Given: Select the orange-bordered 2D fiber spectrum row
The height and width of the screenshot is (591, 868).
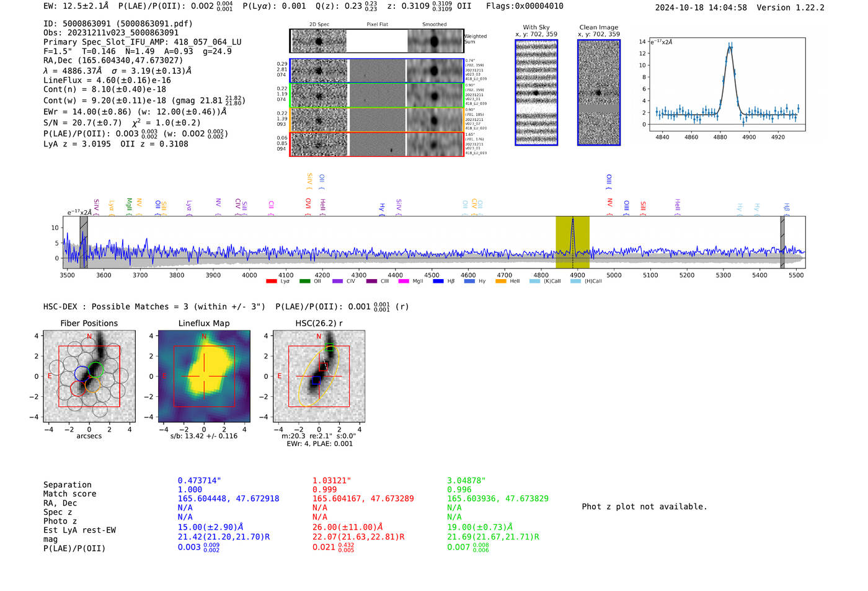Looking at the screenshot, I should (376, 120).
